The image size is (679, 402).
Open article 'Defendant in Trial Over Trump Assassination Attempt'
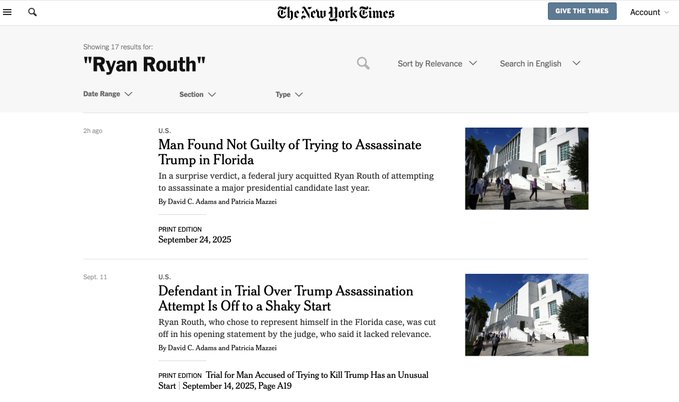285,298
